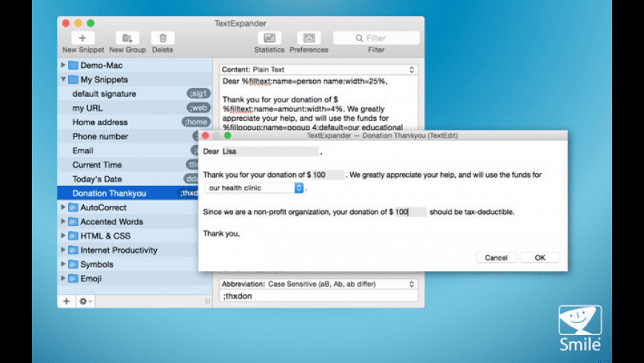The image size is (644, 363).
Task: Select the Internet Productivity folder icon
Action: click(73, 250)
